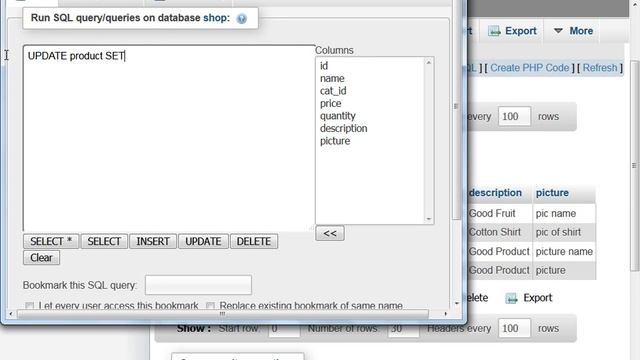The width and height of the screenshot is (640, 360).
Task: Click the SELECT * button
Action: [51, 241]
